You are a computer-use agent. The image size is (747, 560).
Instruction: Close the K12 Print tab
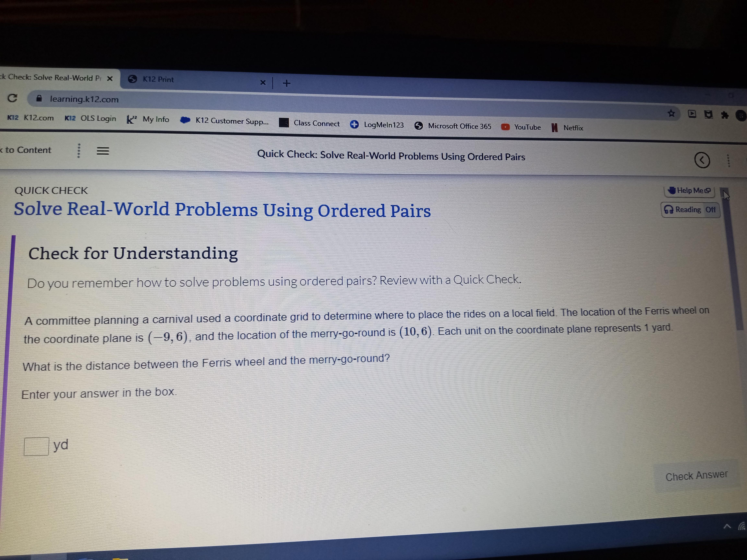(x=263, y=82)
